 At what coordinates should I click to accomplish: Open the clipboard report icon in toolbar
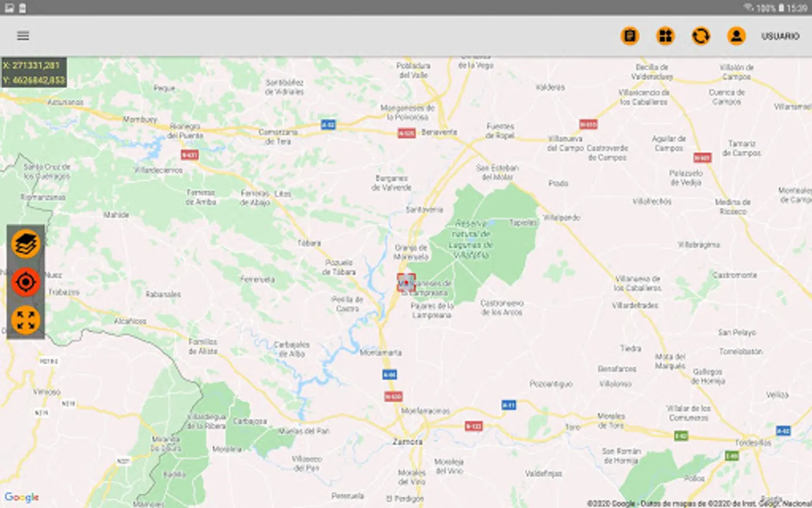[x=630, y=36]
